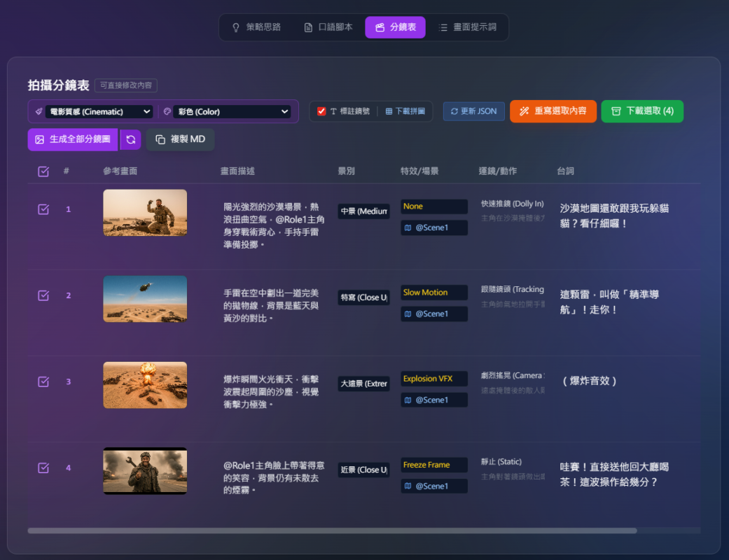Screen dimensions: 729x560
Task: Click the map icon next to @Scene1 in row 1
Action: [x=408, y=227]
